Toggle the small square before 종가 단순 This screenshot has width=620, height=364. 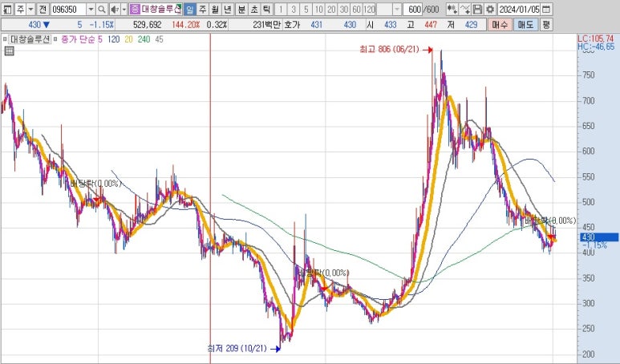(x=55, y=39)
